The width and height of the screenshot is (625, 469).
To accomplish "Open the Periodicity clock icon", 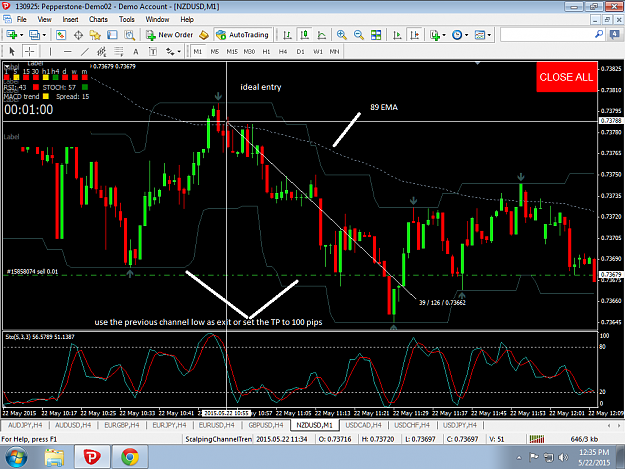I will 457,35.
